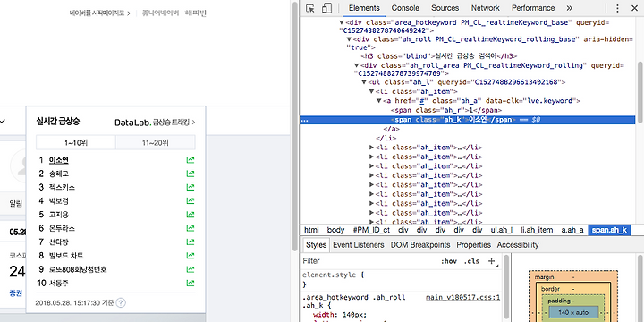Open keyword 송혜교 in the ranking
This screenshot has width=644, height=322.
[x=58, y=174]
